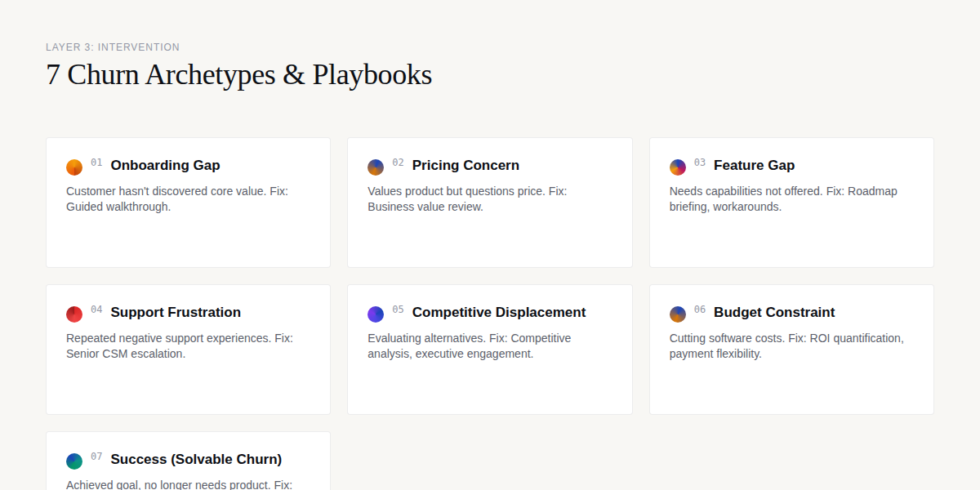Select the Feature Gap heading

point(754,165)
